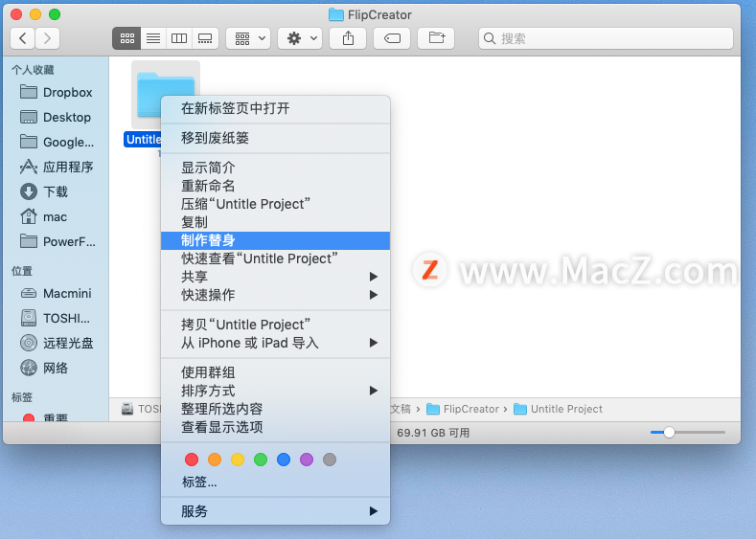Apply the purple tag color
Viewport: 756px width, 539px height.
click(307, 460)
